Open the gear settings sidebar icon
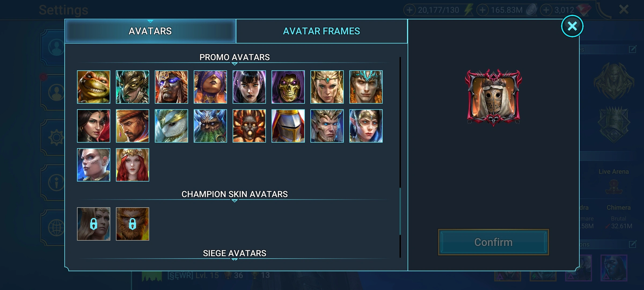Screen dimensions: 644x290 tap(56, 137)
